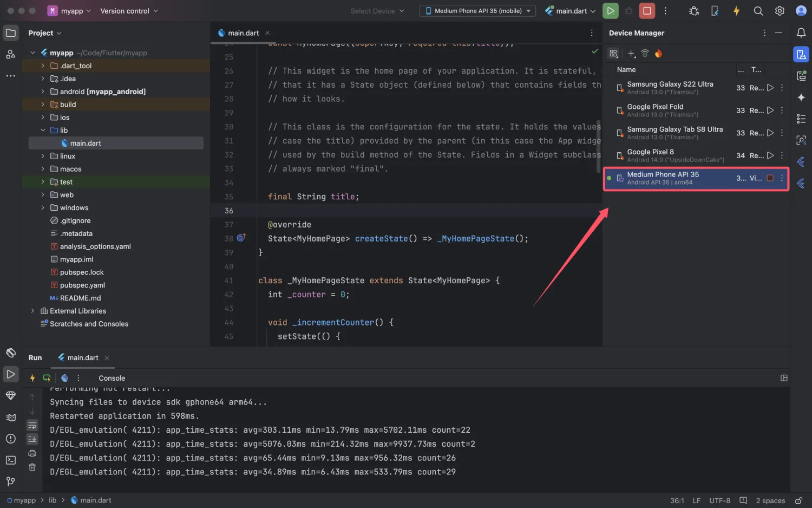
Task: Clear the console with the trash icon
Action: [x=32, y=467]
